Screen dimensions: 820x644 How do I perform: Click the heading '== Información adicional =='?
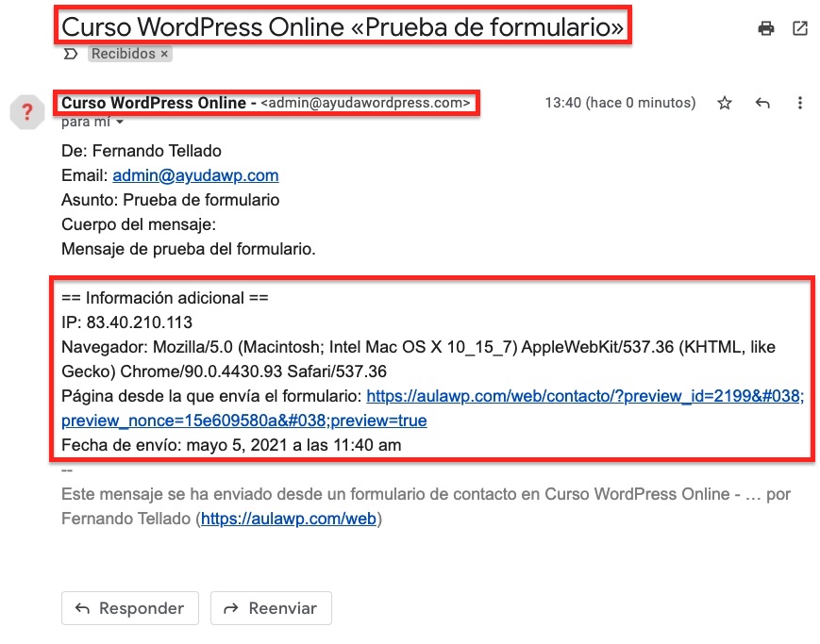[165, 298]
